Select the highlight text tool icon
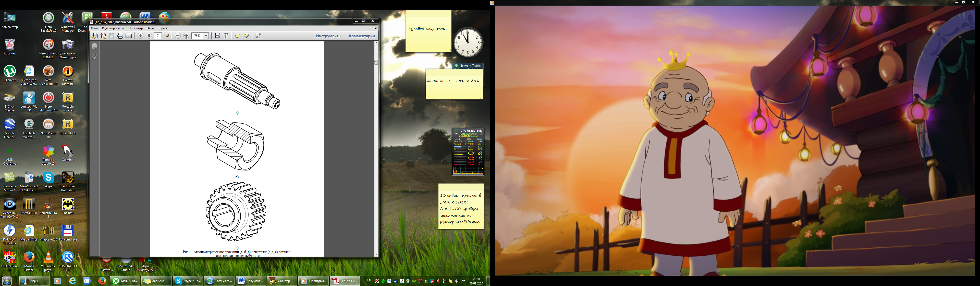The height and width of the screenshot is (286, 980). (x=246, y=36)
